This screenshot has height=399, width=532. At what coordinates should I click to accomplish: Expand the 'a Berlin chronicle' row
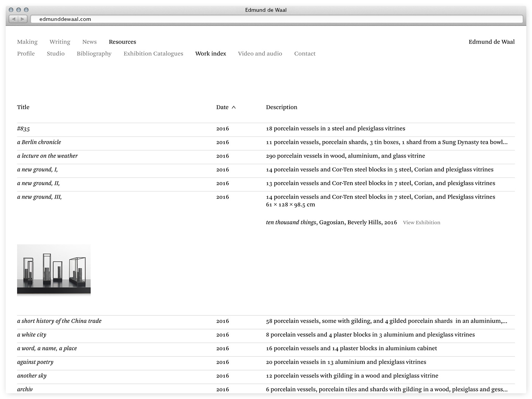click(39, 142)
